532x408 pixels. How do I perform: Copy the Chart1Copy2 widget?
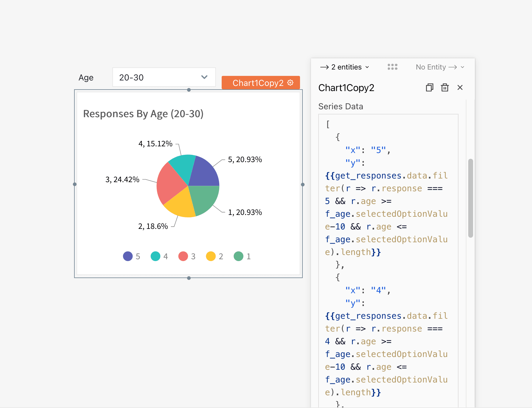click(x=429, y=88)
